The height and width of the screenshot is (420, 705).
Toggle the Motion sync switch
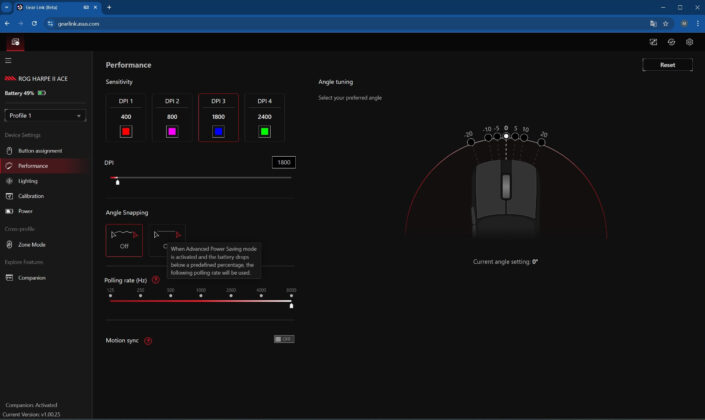coord(284,339)
